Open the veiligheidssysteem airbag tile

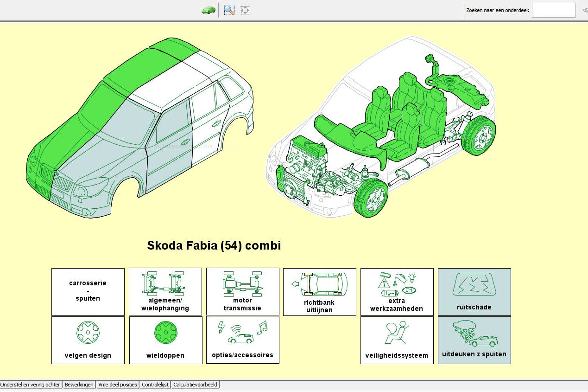pyautogui.click(x=397, y=340)
